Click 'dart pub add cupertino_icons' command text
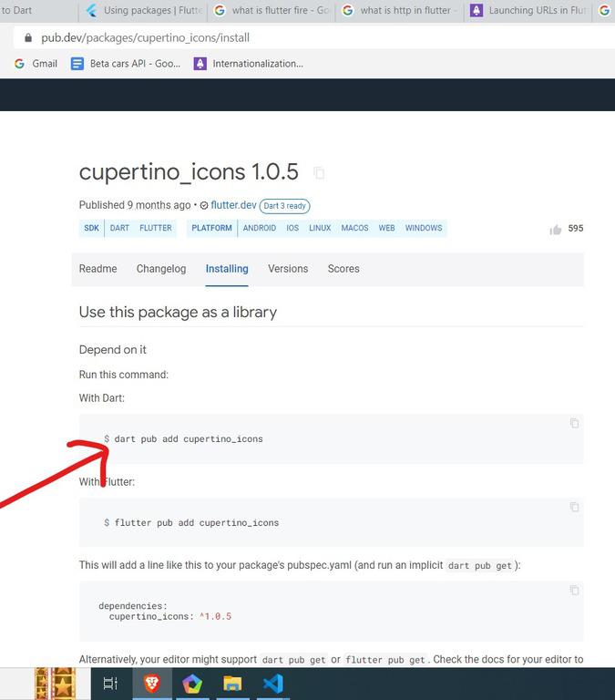The height and width of the screenshot is (700, 615). 189,438
